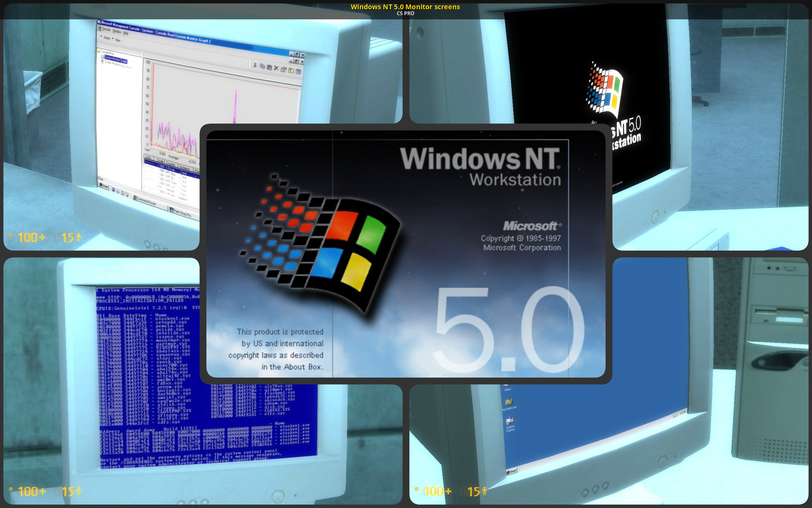Image resolution: width=812 pixels, height=508 pixels.
Task: Expand the View dropdown in Management Console
Action: pyautogui.click(x=118, y=40)
